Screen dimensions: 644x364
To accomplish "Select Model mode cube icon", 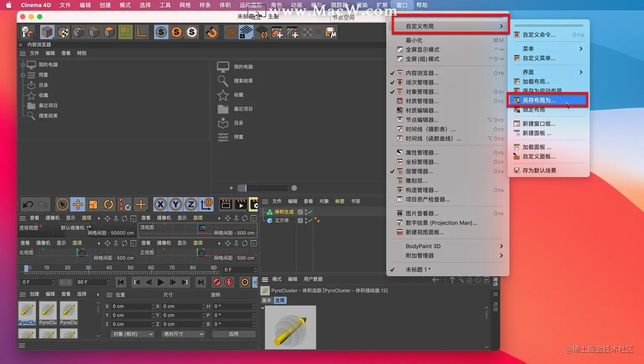I will [x=47, y=32].
